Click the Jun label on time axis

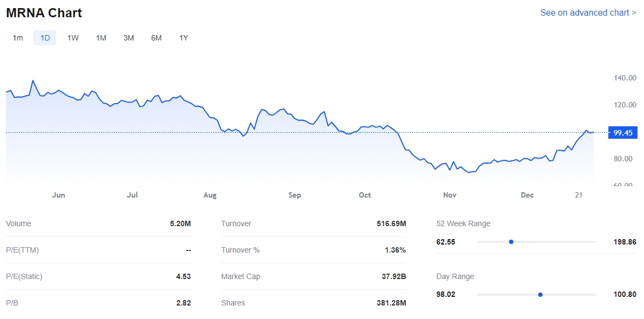(x=58, y=195)
